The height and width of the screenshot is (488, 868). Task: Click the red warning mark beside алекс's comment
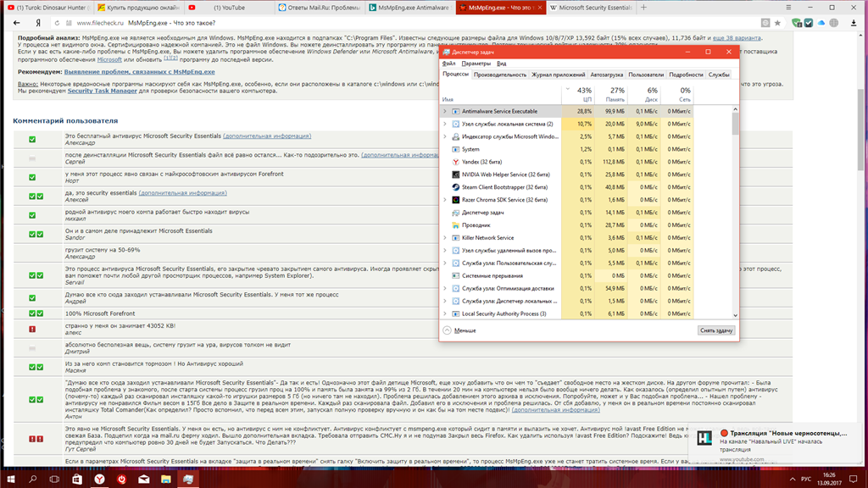(32, 330)
